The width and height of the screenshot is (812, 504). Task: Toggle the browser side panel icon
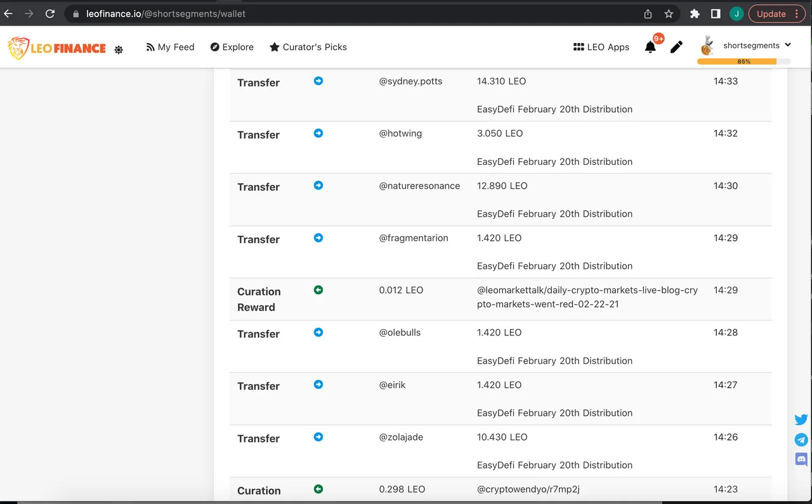pyautogui.click(x=716, y=13)
